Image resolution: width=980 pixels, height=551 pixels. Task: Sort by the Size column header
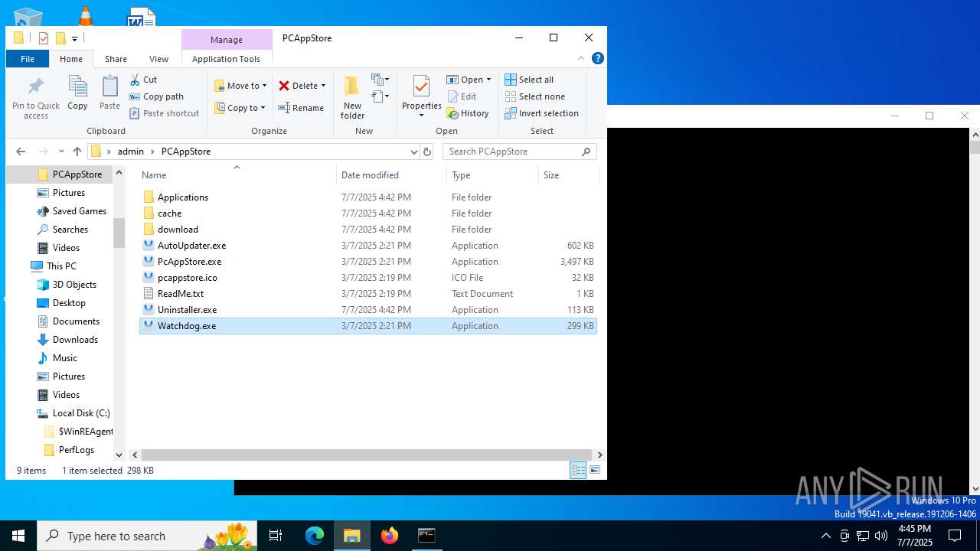(x=568, y=175)
